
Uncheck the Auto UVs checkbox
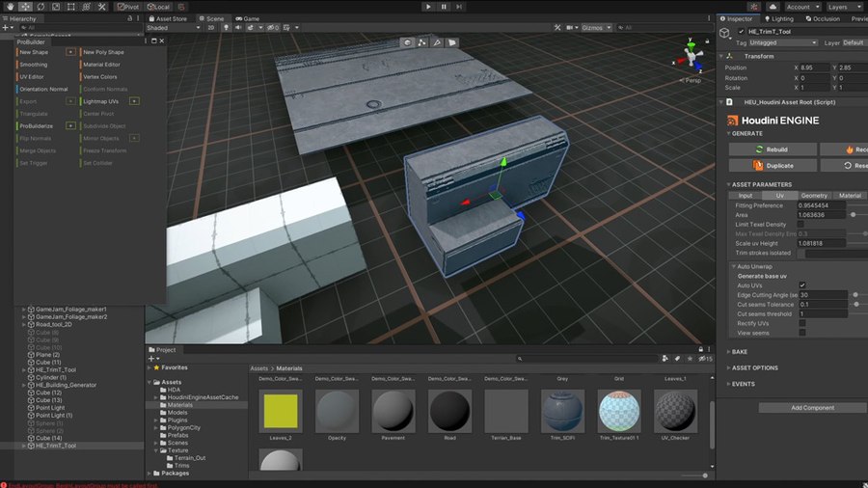(x=802, y=285)
